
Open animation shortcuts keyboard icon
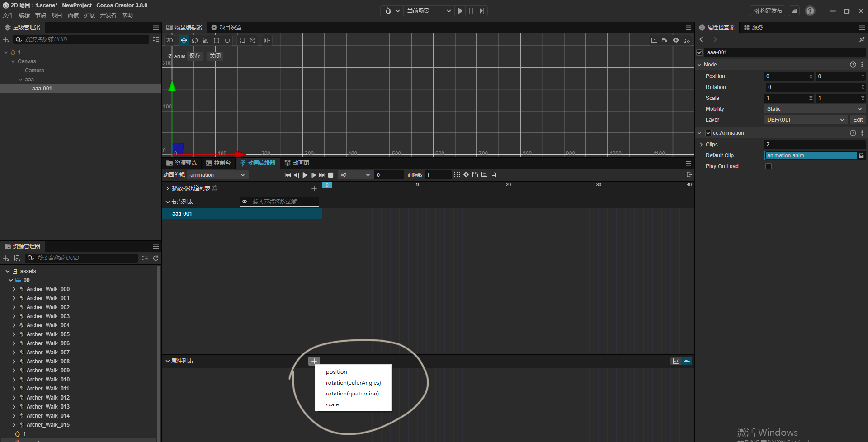pyautogui.click(x=484, y=174)
